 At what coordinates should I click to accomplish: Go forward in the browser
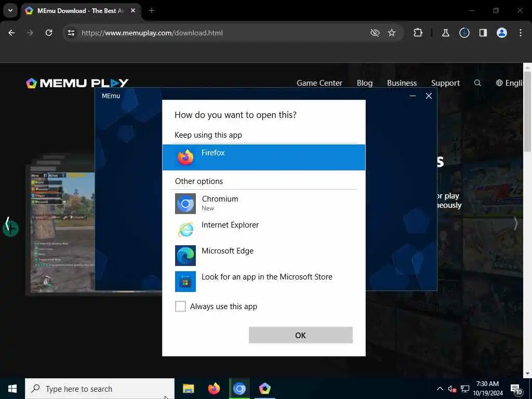pos(30,33)
